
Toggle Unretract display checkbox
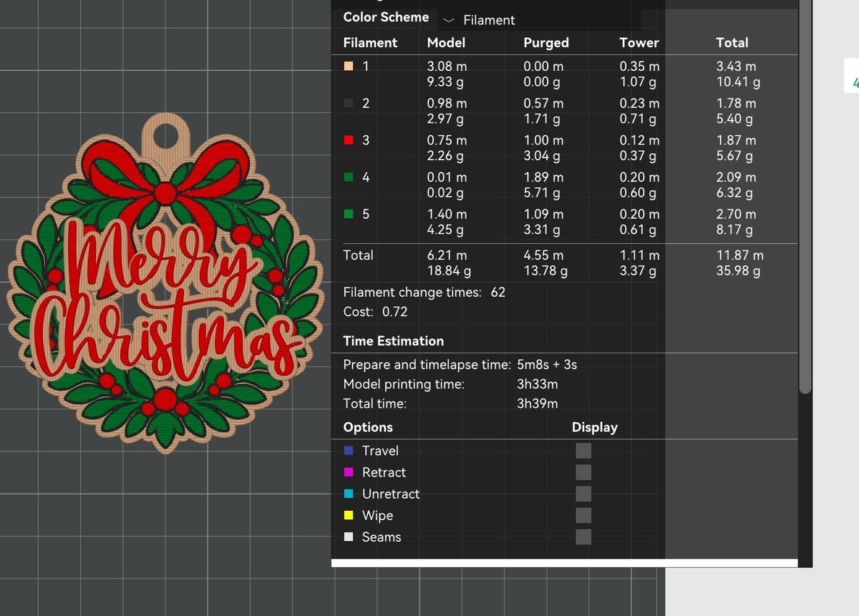tap(583, 494)
